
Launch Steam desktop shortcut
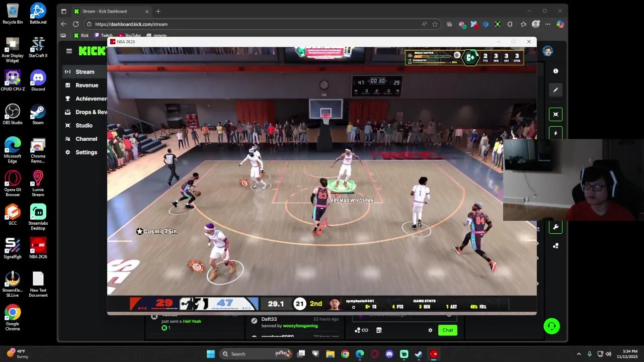(x=38, y=114)
